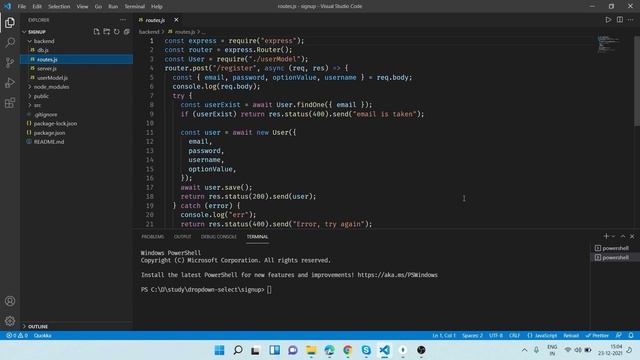
Task: Open the Source Control view
Action: [x=10, y=62]
